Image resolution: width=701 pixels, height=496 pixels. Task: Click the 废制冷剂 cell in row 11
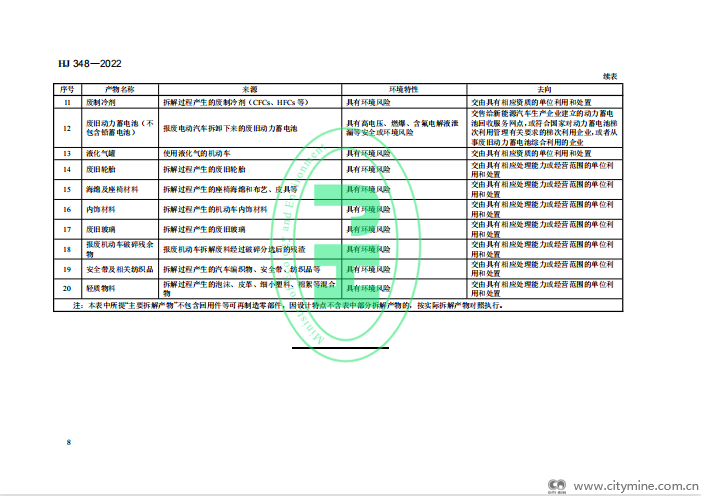coord(102,102)
